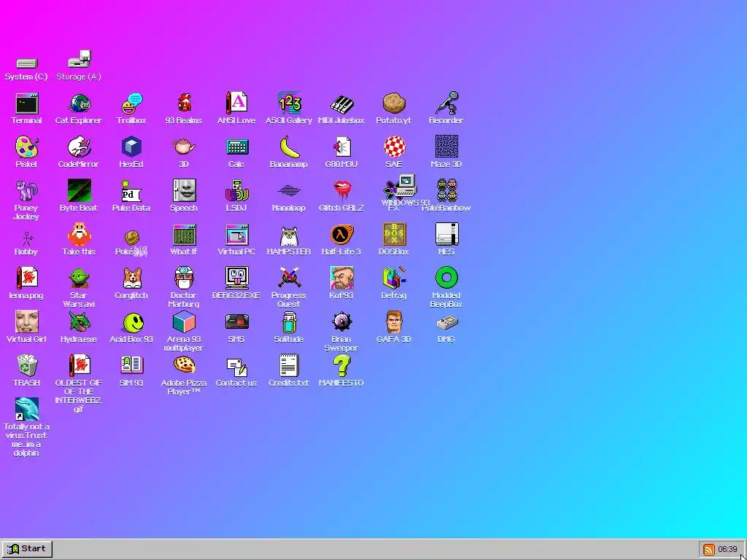Open Modded BeepBox green ring icon
Image resolution: width=747 pixels, height=560 pixels.
click(446, 279)
